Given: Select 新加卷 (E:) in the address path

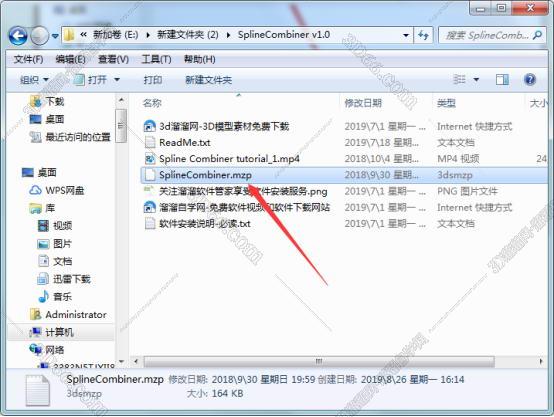Looking at the screenshot, I should (x=116, y=35).
